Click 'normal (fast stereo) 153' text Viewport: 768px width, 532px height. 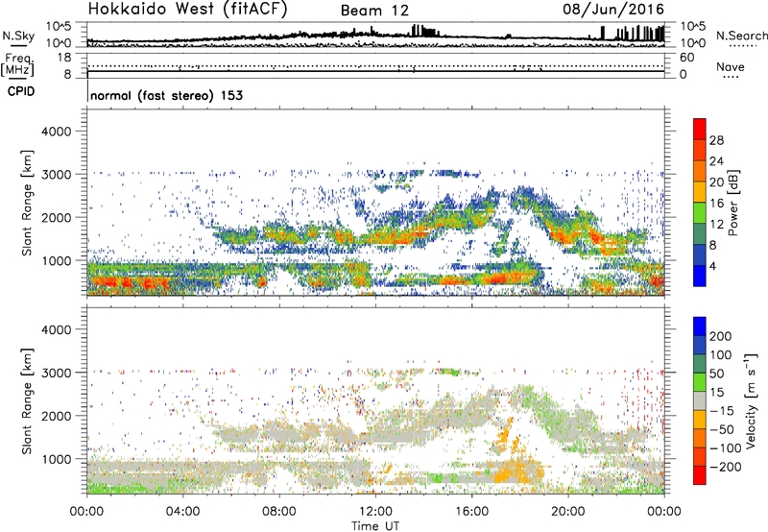[x=166, y=95]
